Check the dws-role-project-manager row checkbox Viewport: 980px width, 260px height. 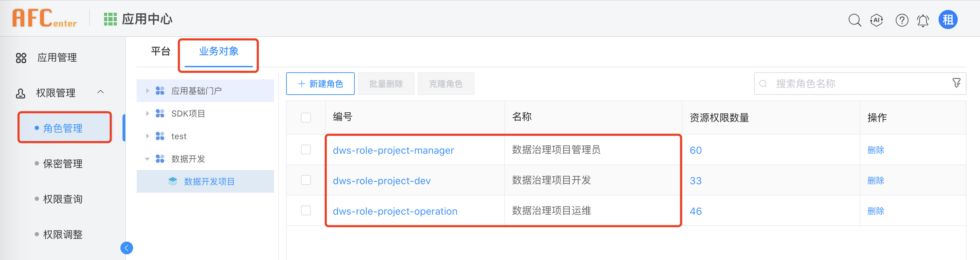pos(306,149)
